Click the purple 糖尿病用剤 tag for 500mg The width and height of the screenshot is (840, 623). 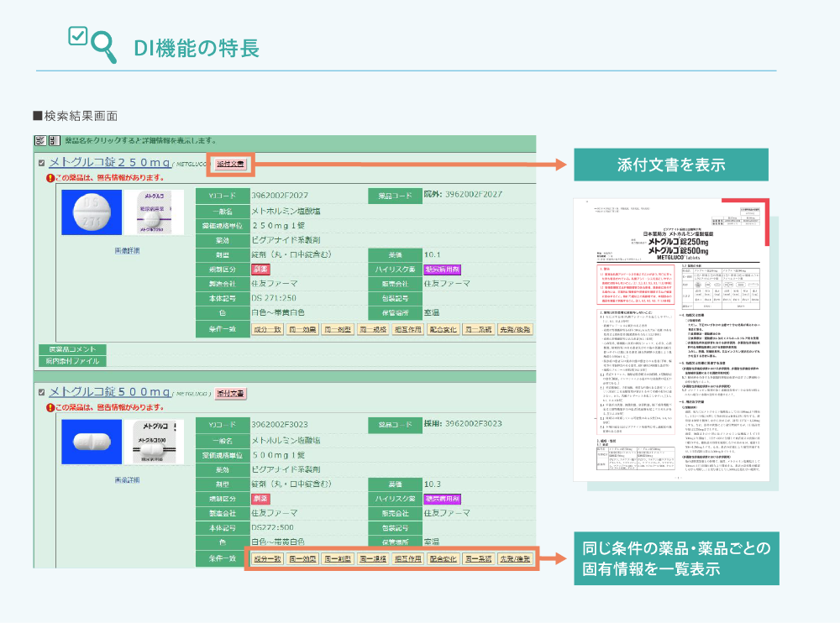coord(443,499)
